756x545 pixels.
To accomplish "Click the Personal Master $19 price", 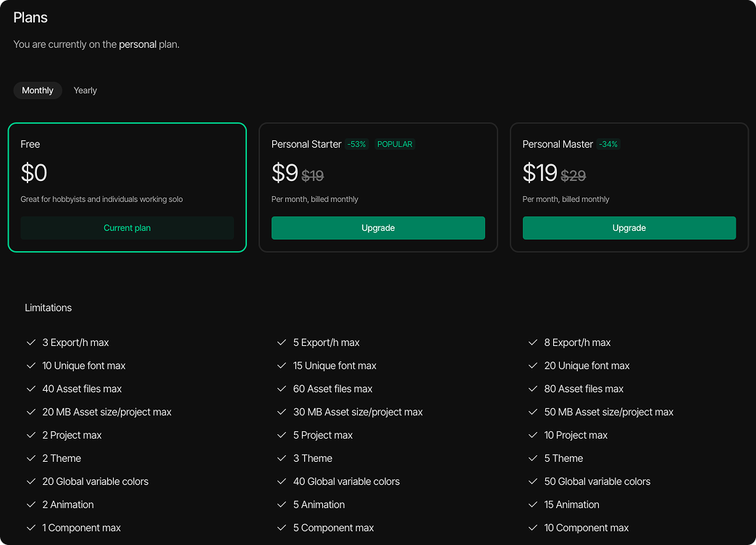I will (x=539, y=173).
